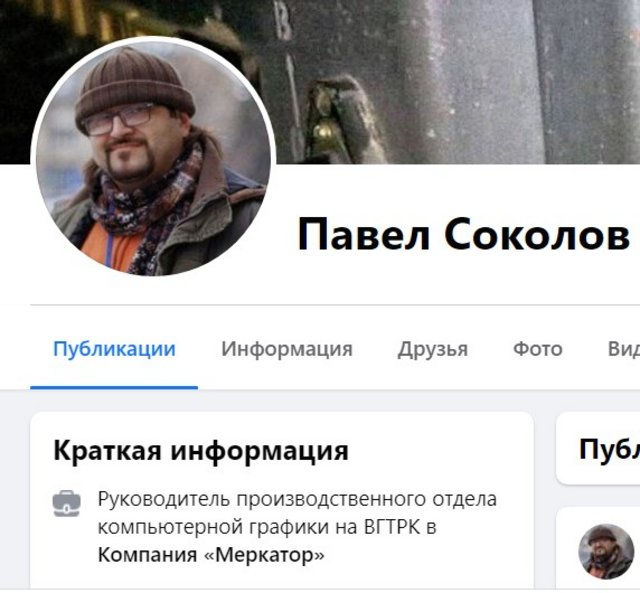Open the Друзья tab

433,350
